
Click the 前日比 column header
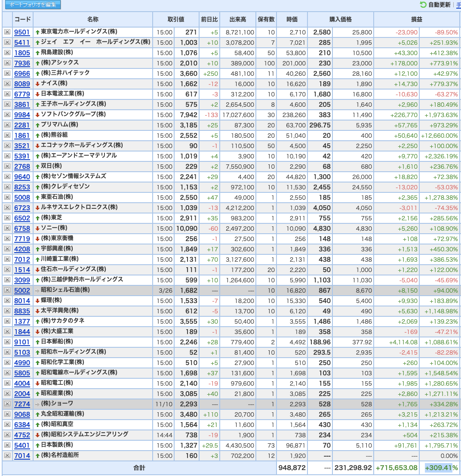[x=209, y=19]
